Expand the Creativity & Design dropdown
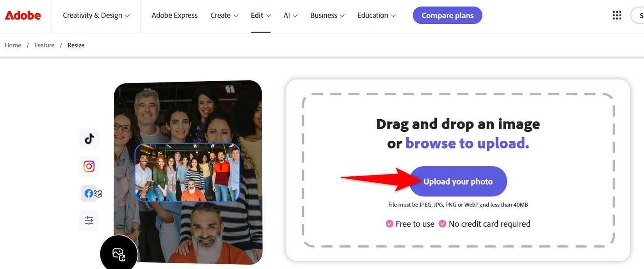The image size is (644, 269). [96, 15]
